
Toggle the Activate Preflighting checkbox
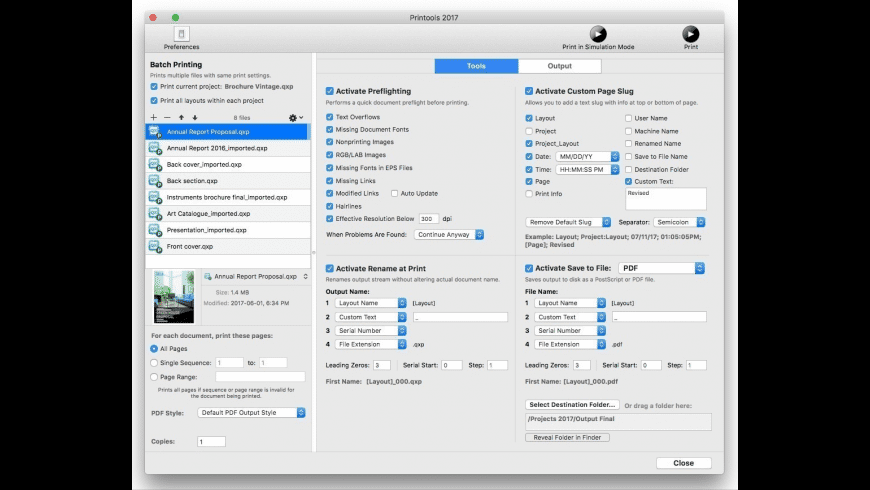click(330, 91)
